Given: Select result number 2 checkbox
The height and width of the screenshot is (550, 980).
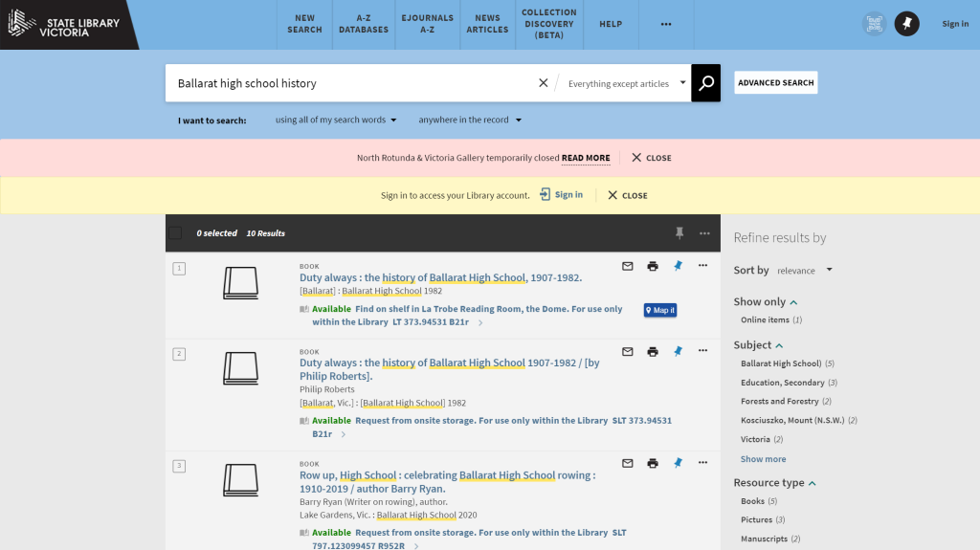Looking at the screenshot, I should [179, 354].
